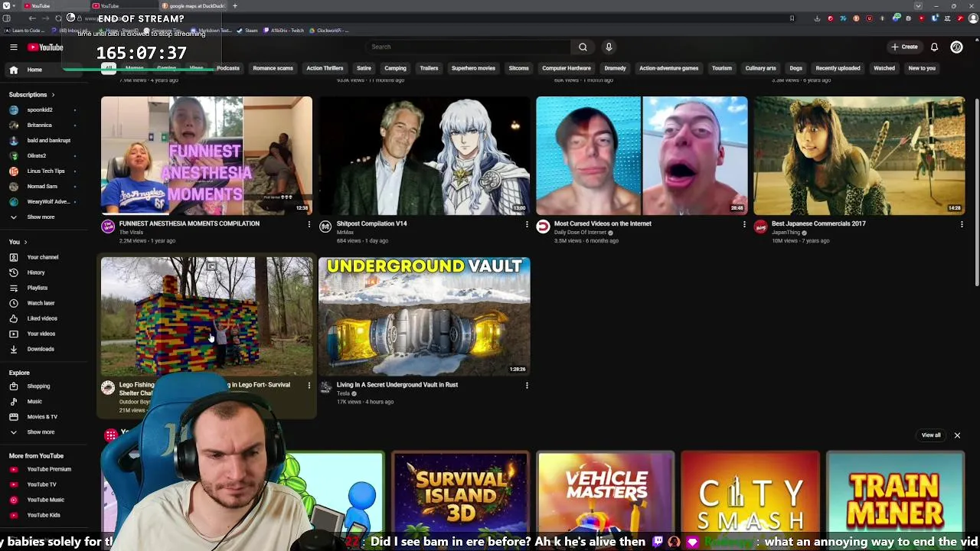Click the Create button

904,47
